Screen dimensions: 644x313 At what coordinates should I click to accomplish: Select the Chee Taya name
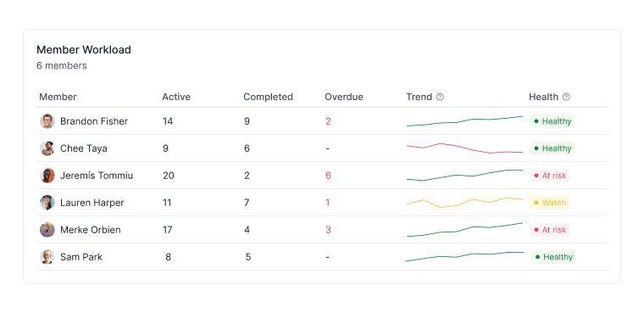click(84, 148)
